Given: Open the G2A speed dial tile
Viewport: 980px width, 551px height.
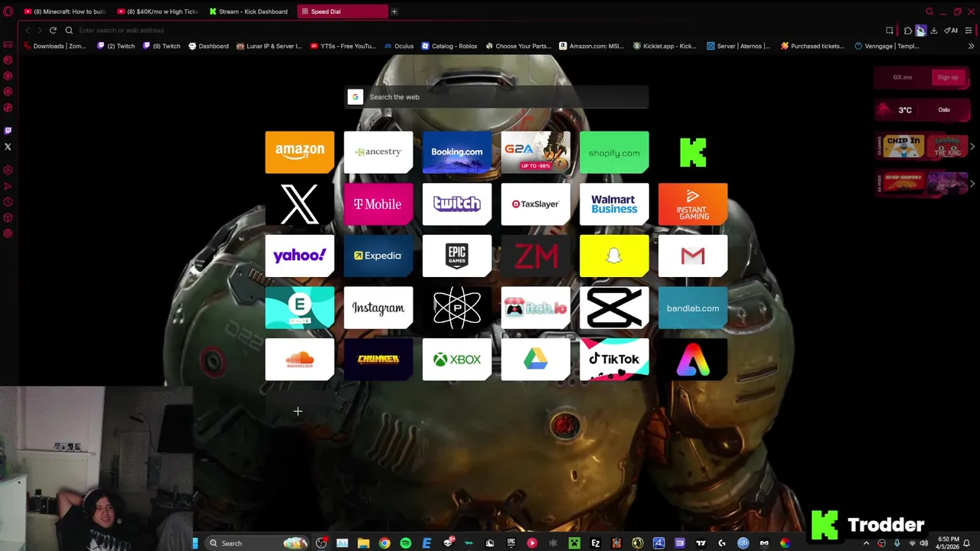Looking at the screenshot, I should (x=535, y=152).
